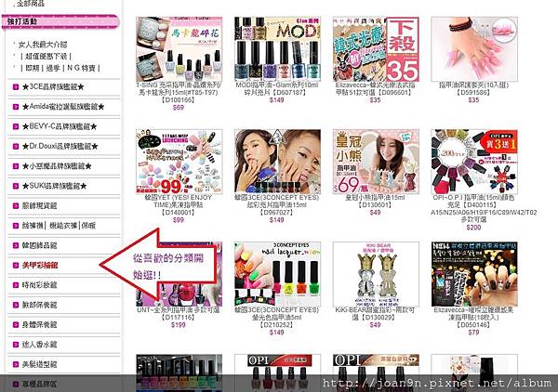Image resolution: width=558 pixels, height=392 pixels.
Task: Open the 3CE model nail polish image
Action: coord(277,162)
